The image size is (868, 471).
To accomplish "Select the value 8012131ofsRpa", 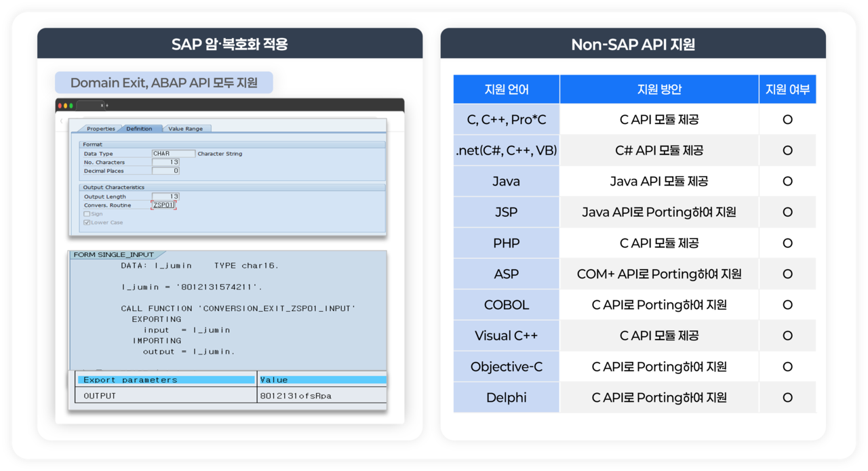I will pyautogui.click(x=296, y=396).
